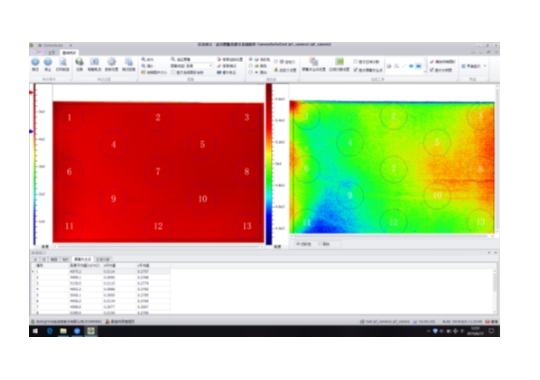This screenshot has height=380, width=540.
Task: Switch to the first bottom panel tab
Action: click(x=35, y=259)
